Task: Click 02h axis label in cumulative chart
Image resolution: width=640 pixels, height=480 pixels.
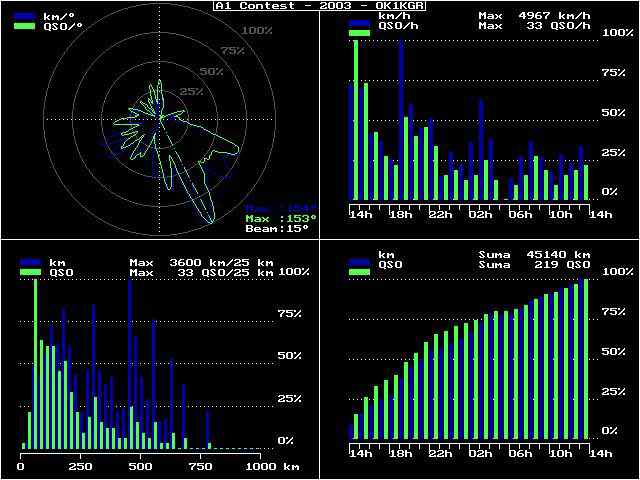Action: coord(481,453)
